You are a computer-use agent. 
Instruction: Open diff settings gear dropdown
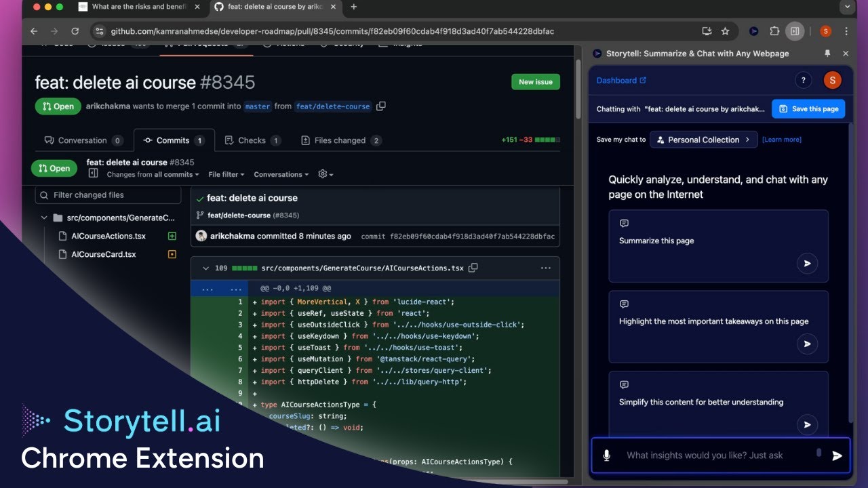tap(325, 174)
